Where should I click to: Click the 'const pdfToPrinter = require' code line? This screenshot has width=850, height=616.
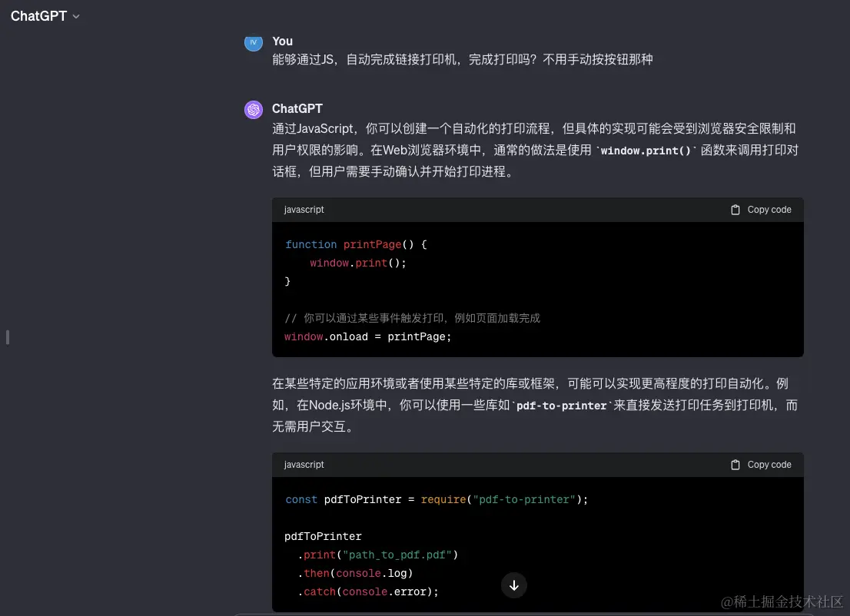click(x=437, y=499)
